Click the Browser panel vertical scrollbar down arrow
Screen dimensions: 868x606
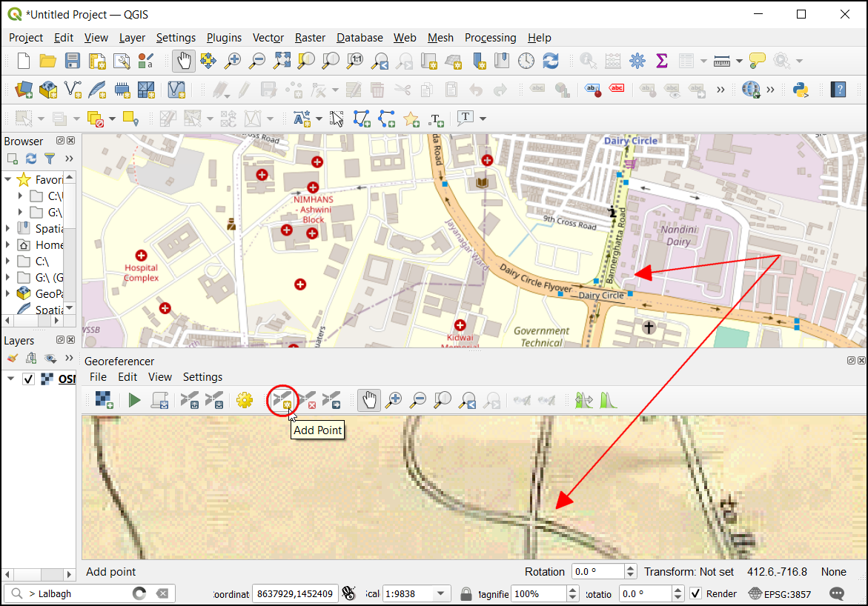[70, 307]
